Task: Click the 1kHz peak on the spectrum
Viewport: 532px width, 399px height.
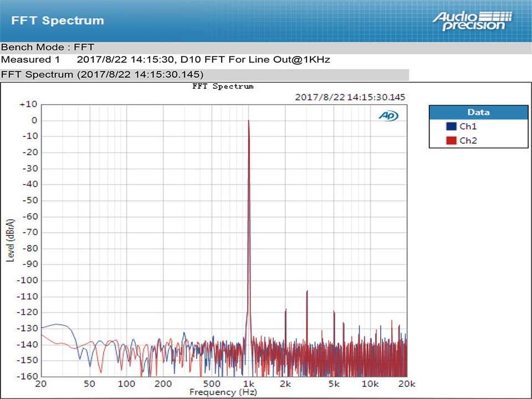Action: (x=249, y=120)
